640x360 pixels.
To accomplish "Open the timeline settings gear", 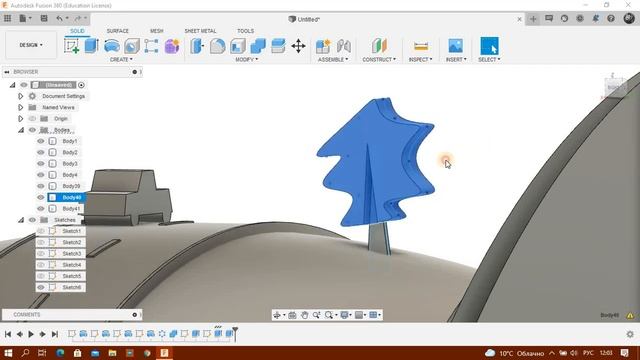I will tap(630, 334).
